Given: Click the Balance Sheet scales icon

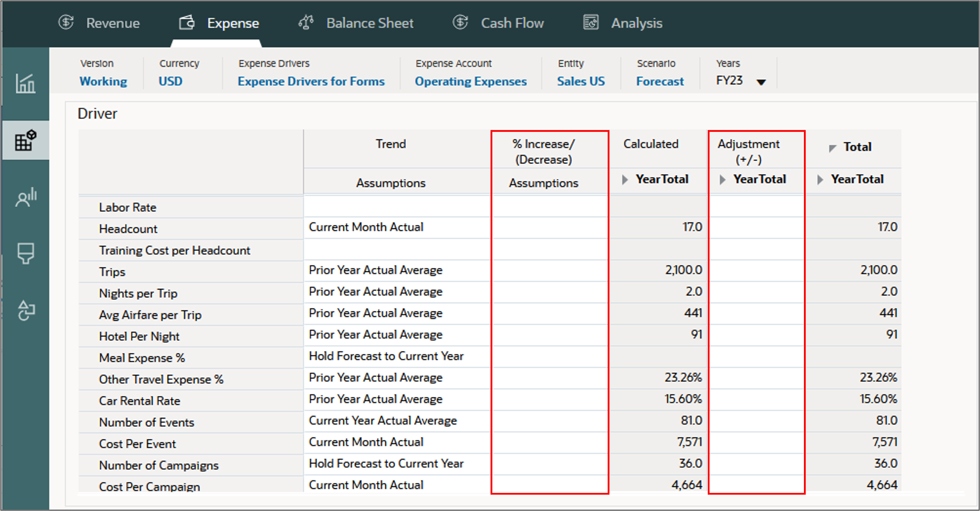Looking at the screenshot, I should 306,22.
